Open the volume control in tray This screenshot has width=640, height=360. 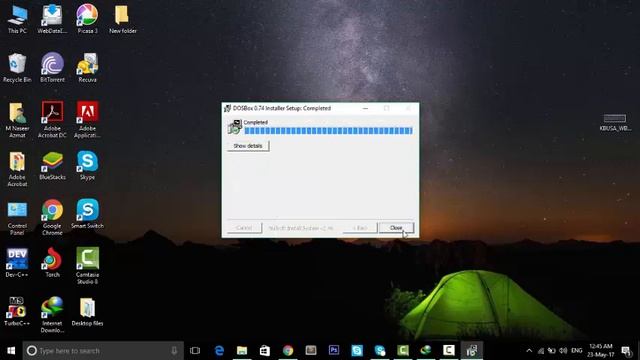(x=563, y=351)
